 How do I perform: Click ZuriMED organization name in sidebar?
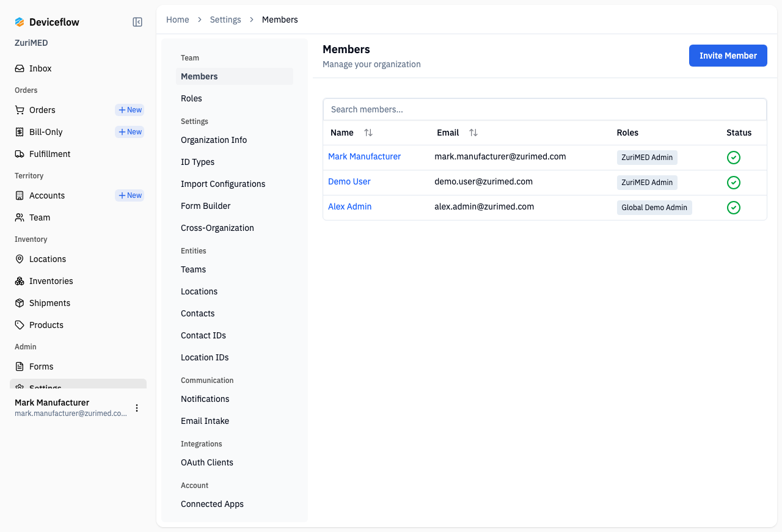31,43
